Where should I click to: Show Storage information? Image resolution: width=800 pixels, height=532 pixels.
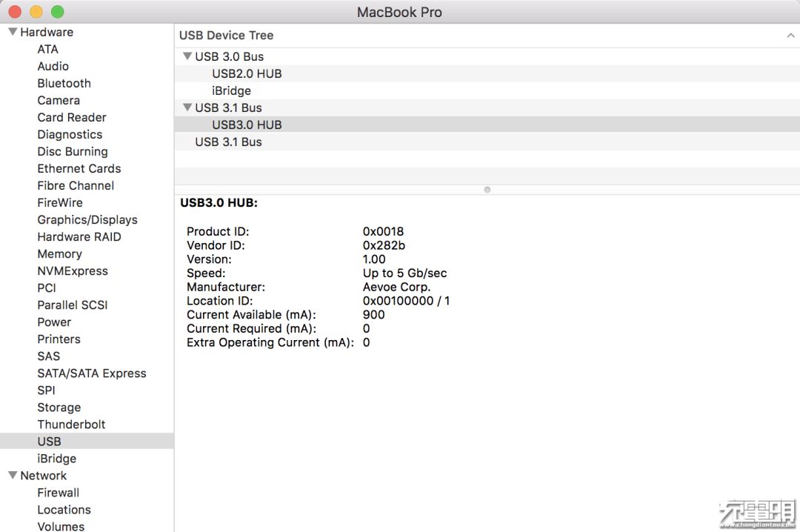(59, 408)
